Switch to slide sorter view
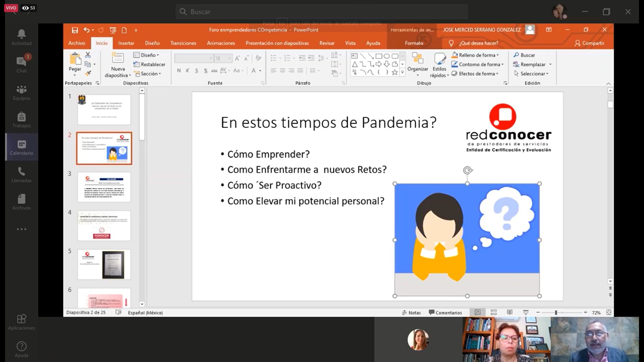 (493, 312)
